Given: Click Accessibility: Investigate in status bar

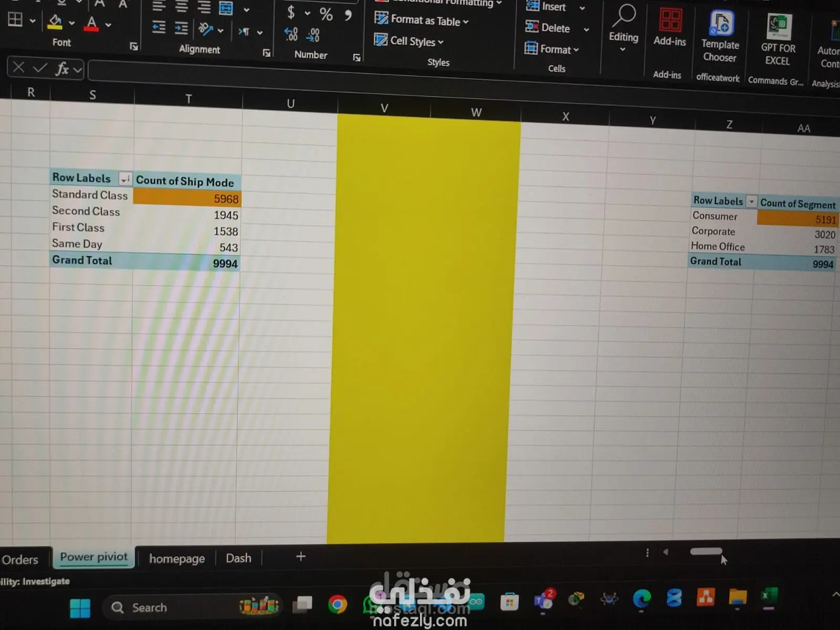Looking at the screenshot, I should coord(35,581).
